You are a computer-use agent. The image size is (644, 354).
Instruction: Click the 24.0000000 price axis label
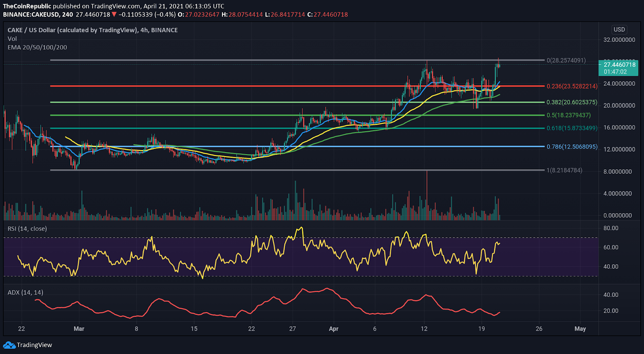[619, 84]
